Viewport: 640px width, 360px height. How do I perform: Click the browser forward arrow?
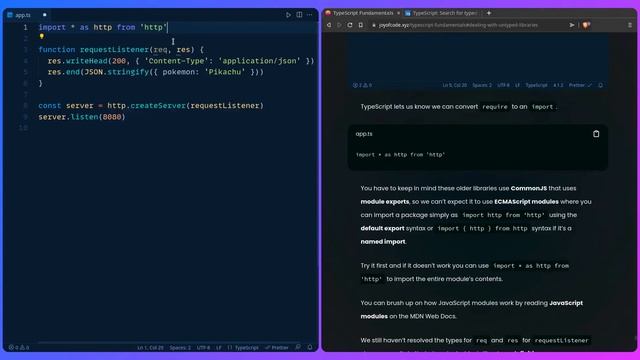coord(339,25)
